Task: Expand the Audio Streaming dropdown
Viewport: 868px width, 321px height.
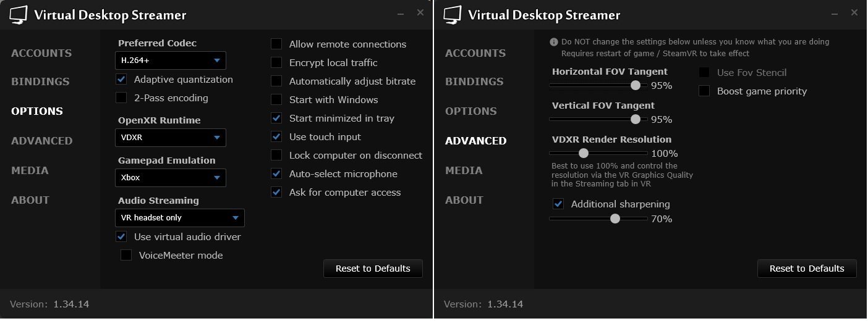Action: 180,218
